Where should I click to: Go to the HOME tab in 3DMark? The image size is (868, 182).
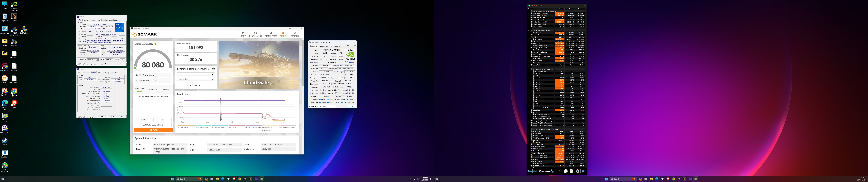(243, 34)
